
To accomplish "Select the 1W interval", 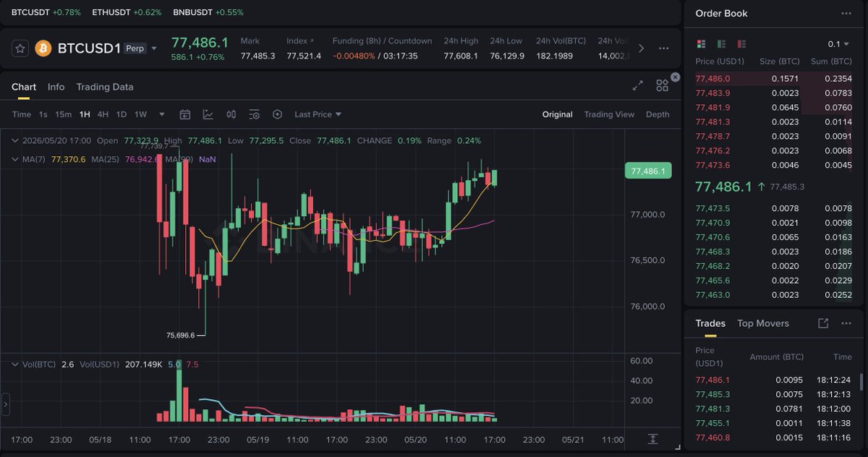I will [x=141, y=114].
